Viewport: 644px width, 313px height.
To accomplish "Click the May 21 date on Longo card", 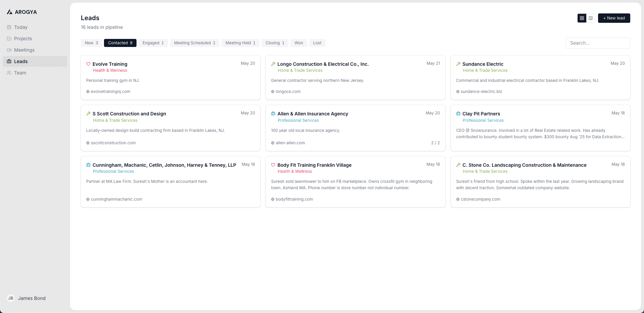I will coord(433,63).
